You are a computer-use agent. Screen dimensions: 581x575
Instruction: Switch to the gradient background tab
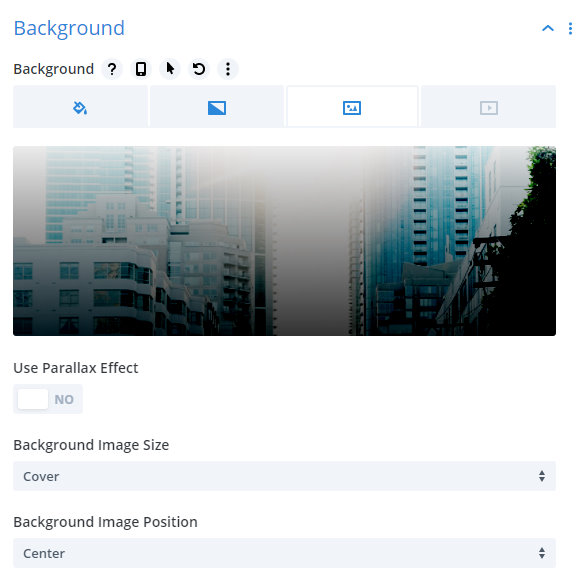(217, 108)
